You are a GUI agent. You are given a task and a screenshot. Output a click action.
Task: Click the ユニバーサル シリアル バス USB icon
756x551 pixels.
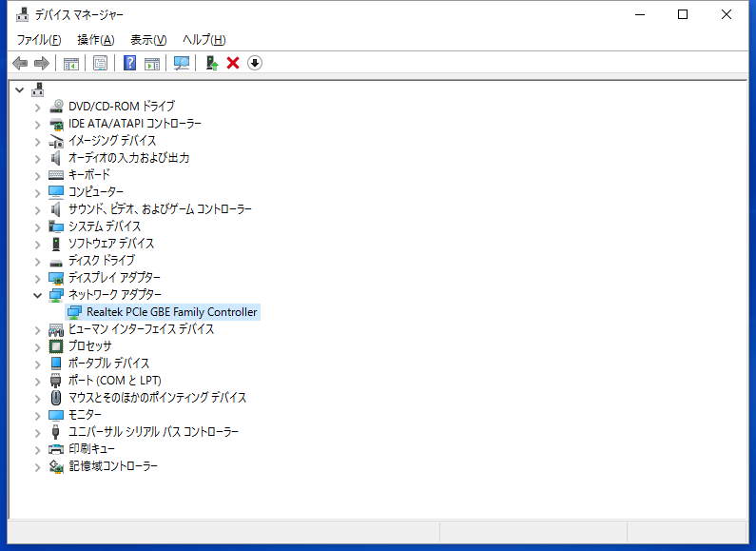pos(56,432)
